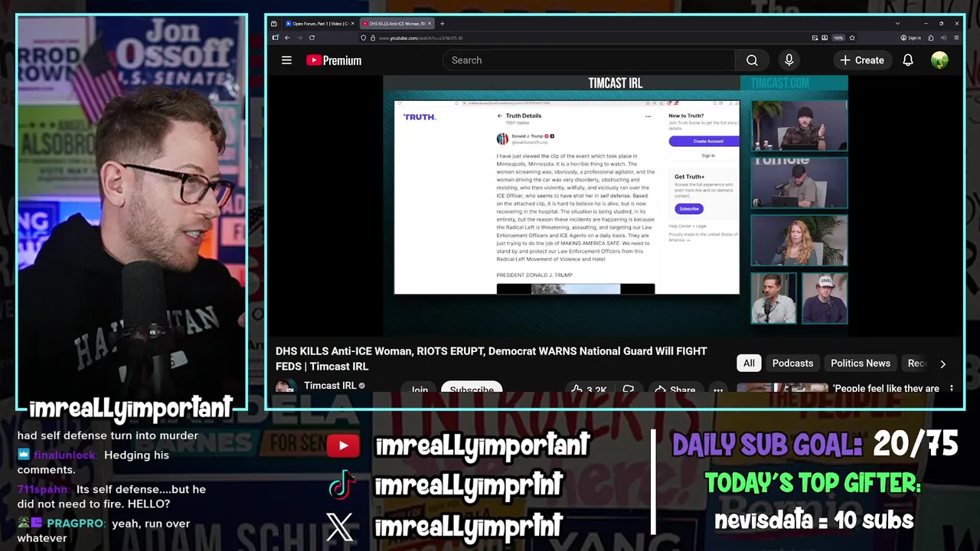Click the TRUTH logo inside the video
980x551 pixels.
click(420, 117)
